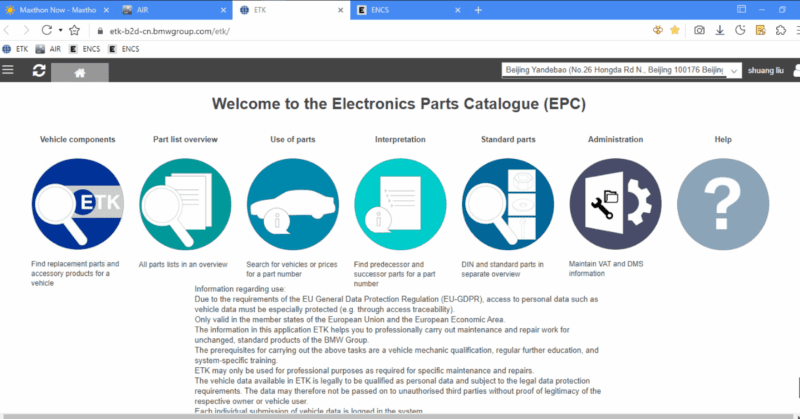Open the second ENCS bookmark
This screenshot has width=800, height=419.
(124, 49)
